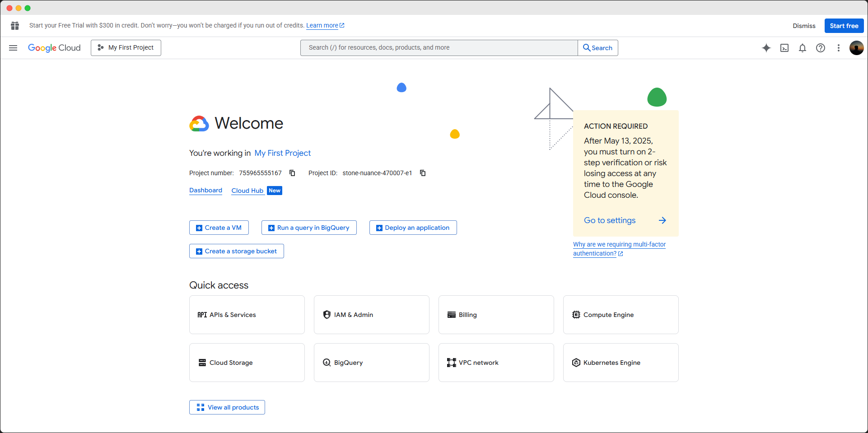
Task: Click the IAM & Admin shield icon
Action: click(x=327, y=315)
